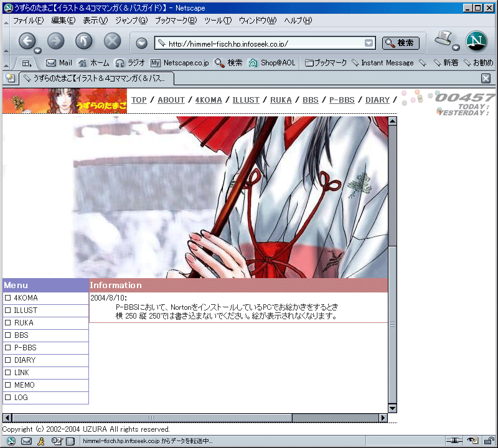Image resolution: width=498 pixels, height=448 pixels.
Task: Click the vertical scrollbar thumb of the page frame
Action: tap(393, 325)
